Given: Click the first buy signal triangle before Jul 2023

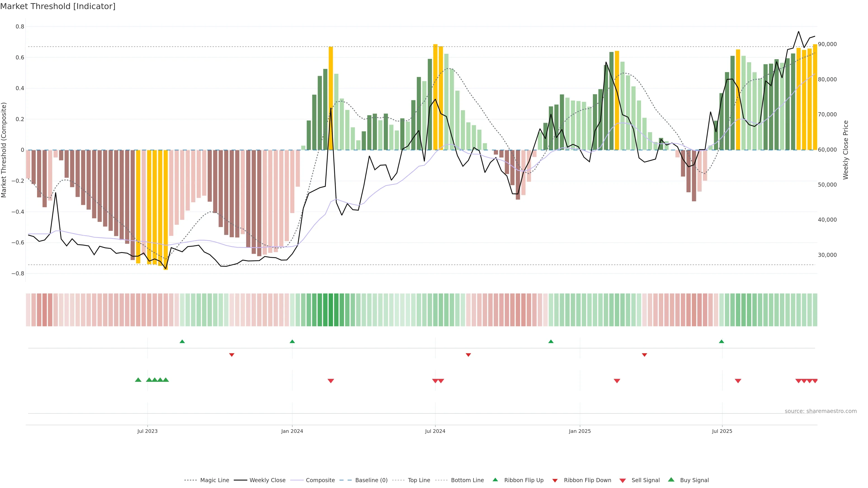Looking at the screenshot, I should tap(138, 380).
